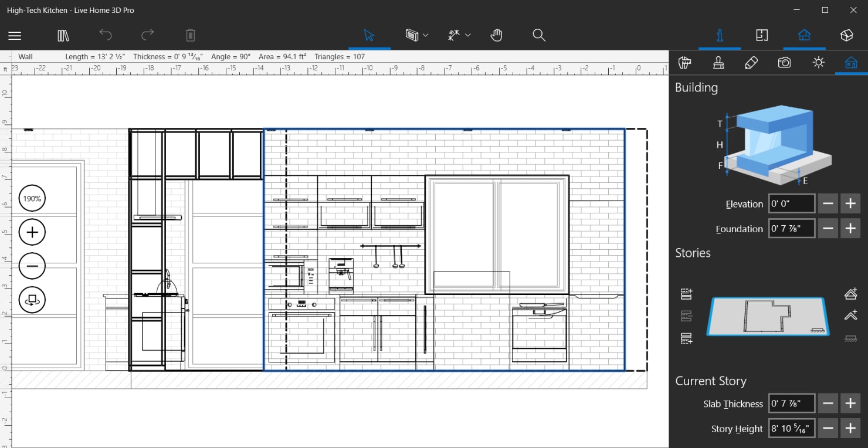868x448 pixels.
Task: Click the Story Height value field
Action: (x=792, y=428)
